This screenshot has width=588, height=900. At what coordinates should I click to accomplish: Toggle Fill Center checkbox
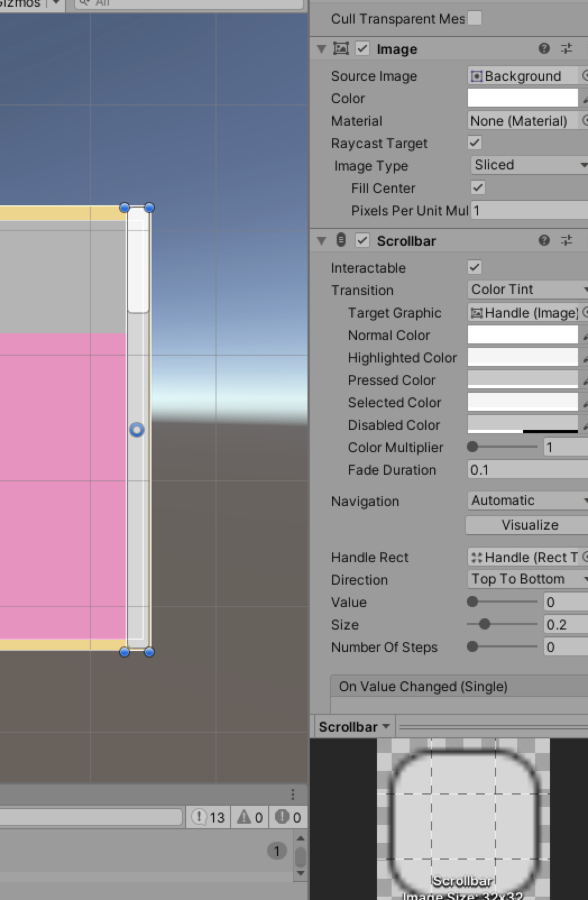pos(477,187)
